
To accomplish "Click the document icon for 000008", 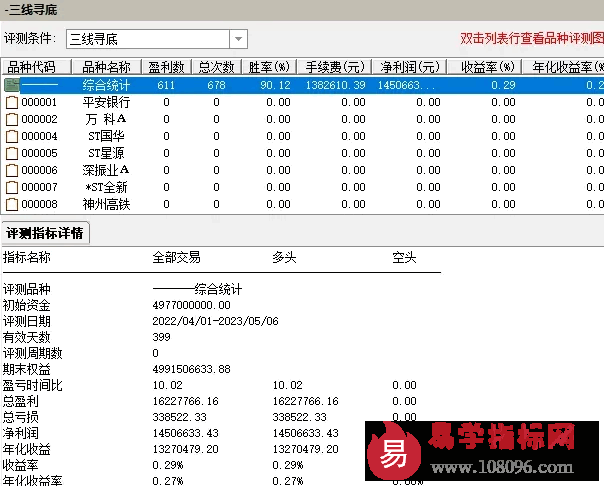I will coord(12,204).
